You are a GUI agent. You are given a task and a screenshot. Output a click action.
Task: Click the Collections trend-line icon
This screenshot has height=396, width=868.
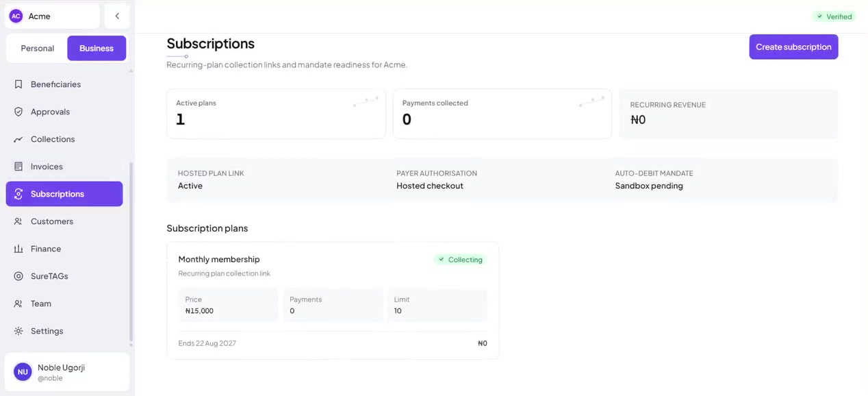(18, 139)
